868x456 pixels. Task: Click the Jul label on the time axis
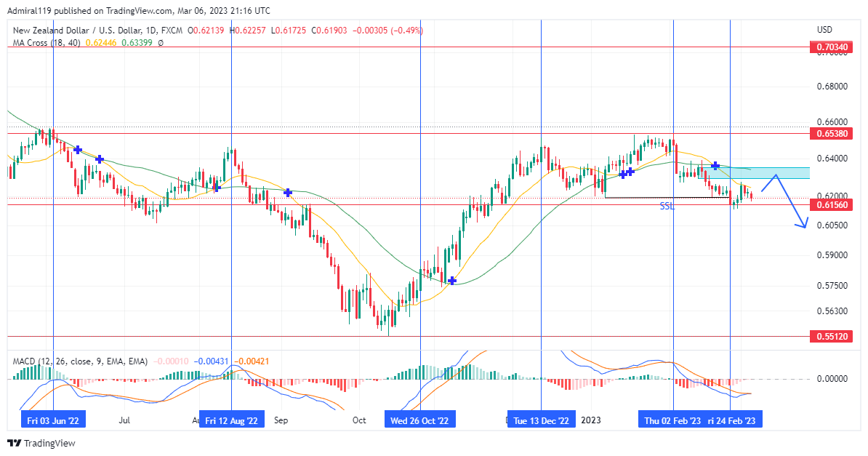pyautogui.click(x=124, y=420)
